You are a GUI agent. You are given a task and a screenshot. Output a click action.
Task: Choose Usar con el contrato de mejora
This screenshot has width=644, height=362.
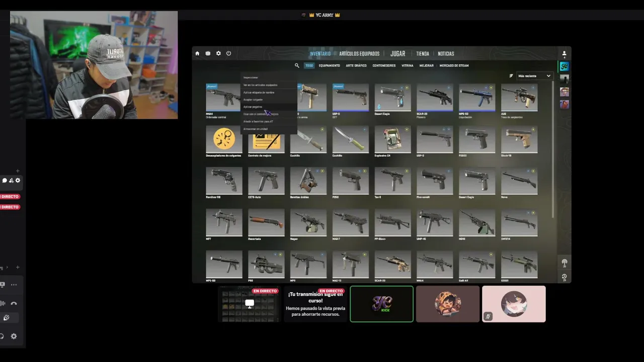(x=269, y=114)
